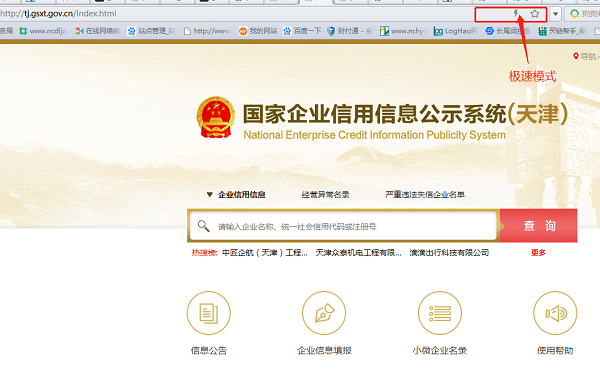This screenshot has width=600, height=370.
Task: Open the 天链帮手 bookmark
Action: 561,31
